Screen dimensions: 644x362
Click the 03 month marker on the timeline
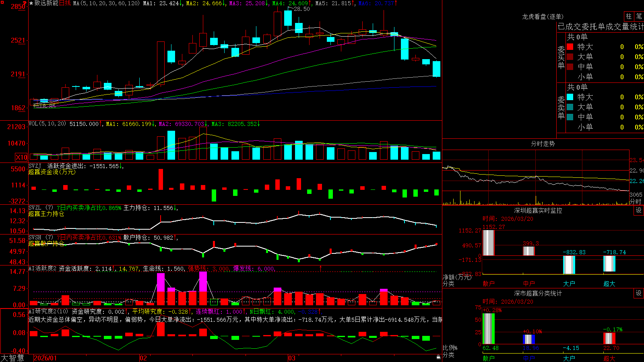[292, 358]
